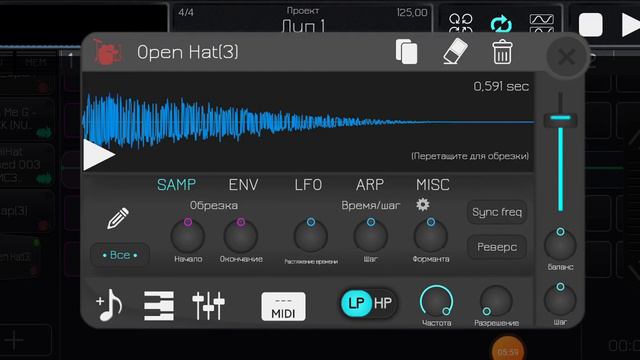Play the sample preview in the waveform
The image size is (640, 360).
(98, 155)
